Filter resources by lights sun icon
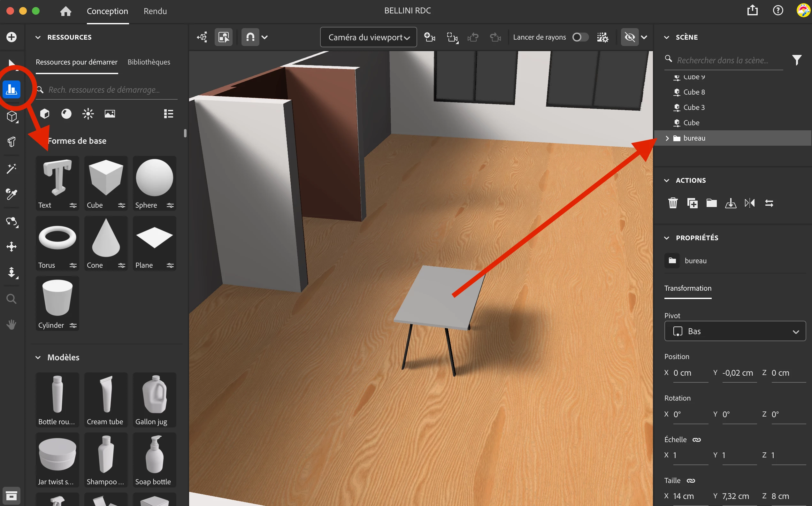812x506 pixels. (x=88, y=114)
